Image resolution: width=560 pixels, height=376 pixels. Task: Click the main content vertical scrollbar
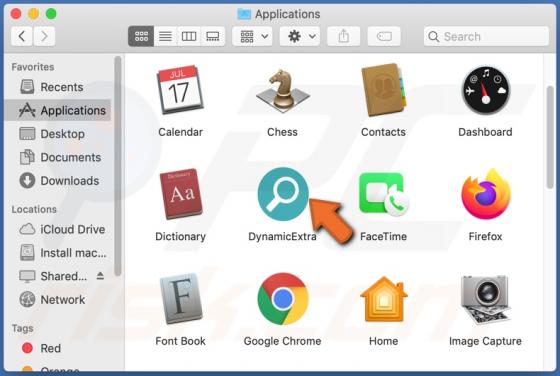click(550, 137)
